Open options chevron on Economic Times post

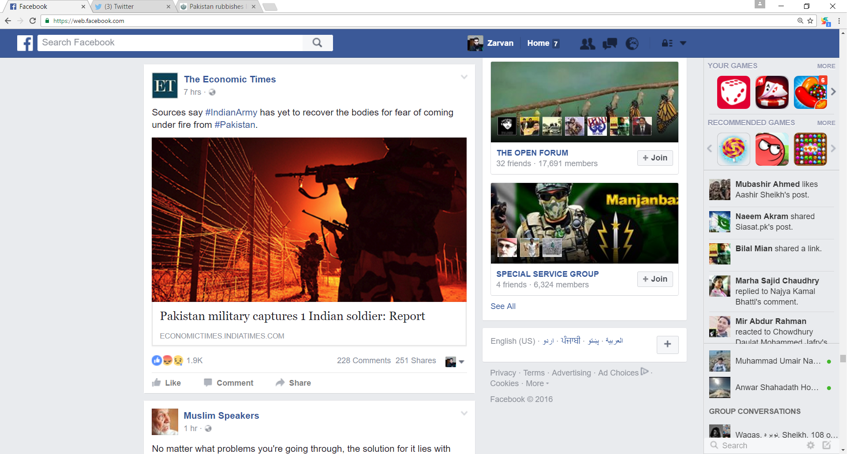pyautogui.click(x=464, y=77)
